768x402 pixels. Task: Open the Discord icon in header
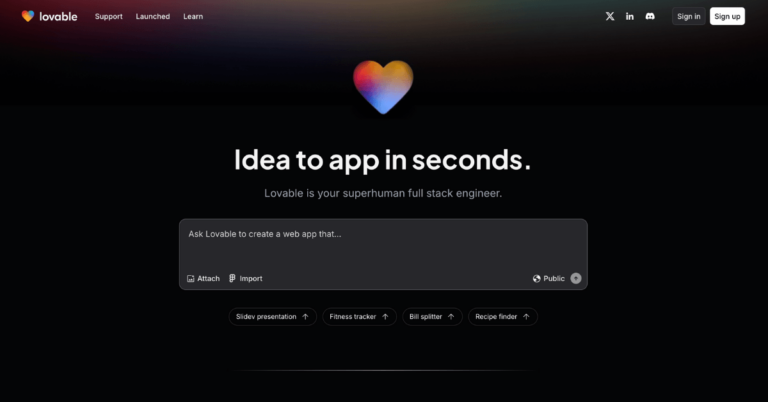click(650, 16)
